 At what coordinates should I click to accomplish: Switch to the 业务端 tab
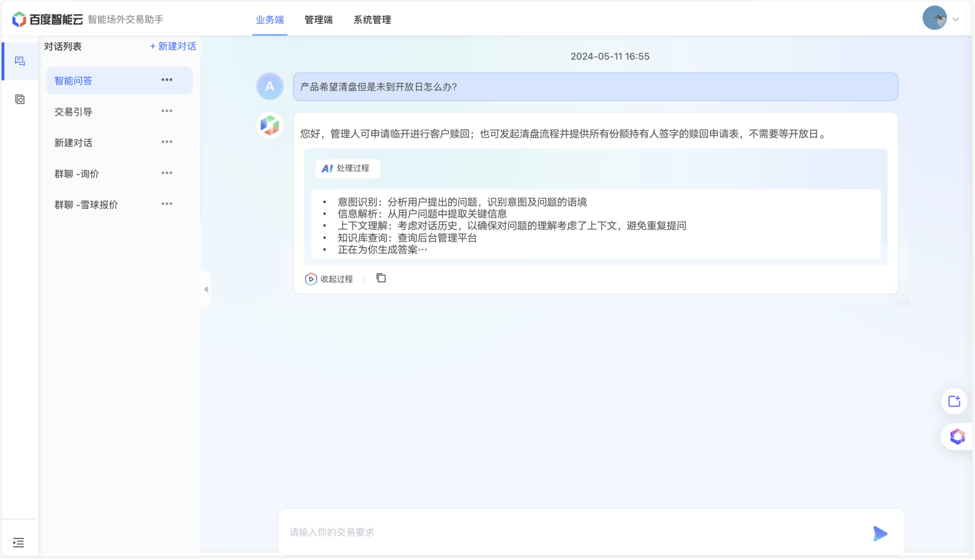(x=270, y=20)
